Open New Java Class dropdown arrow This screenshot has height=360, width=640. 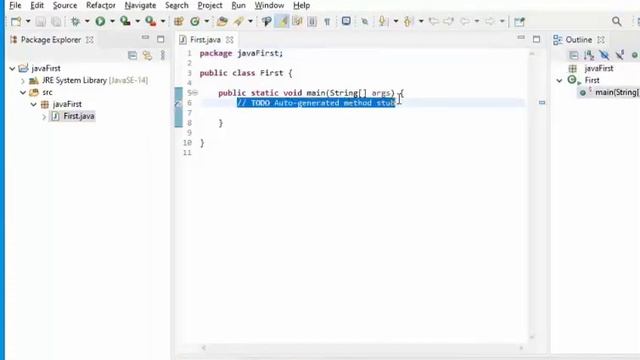(207, 21)
